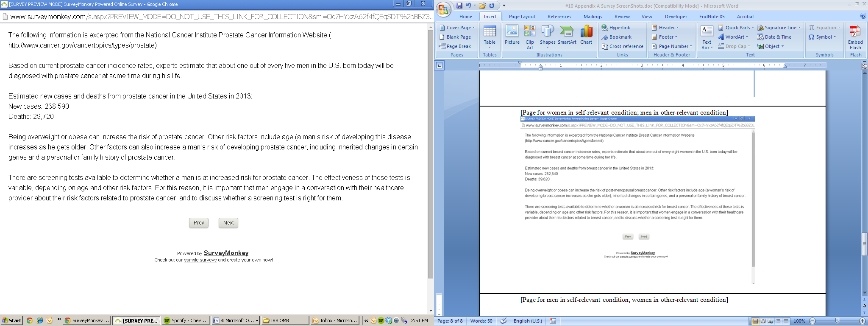Switch to the Mailings tab

click(593, 17)
